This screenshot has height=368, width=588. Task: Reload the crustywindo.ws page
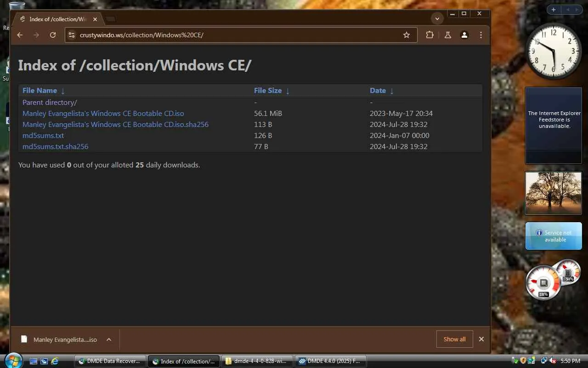pyautogui.click(x=53, y=35)
